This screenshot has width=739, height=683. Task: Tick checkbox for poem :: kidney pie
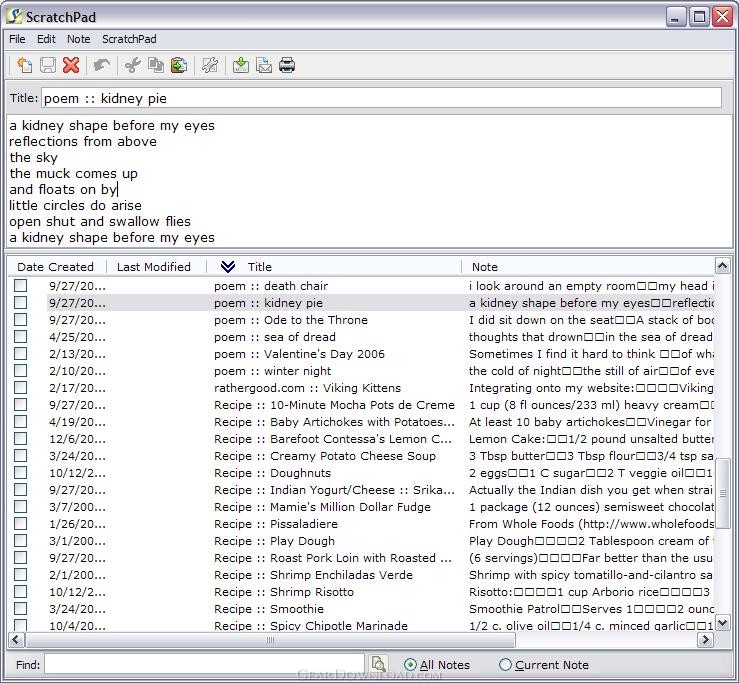tap(20, 303)
